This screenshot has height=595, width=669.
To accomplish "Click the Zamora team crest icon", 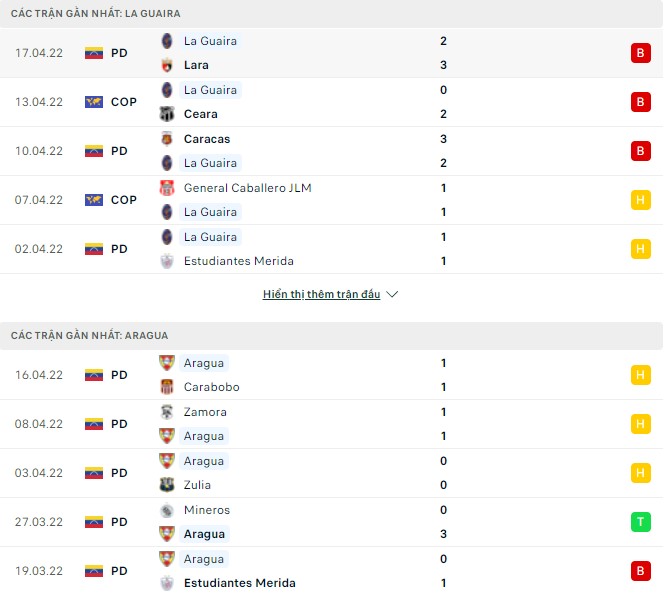I will point(167,412).
